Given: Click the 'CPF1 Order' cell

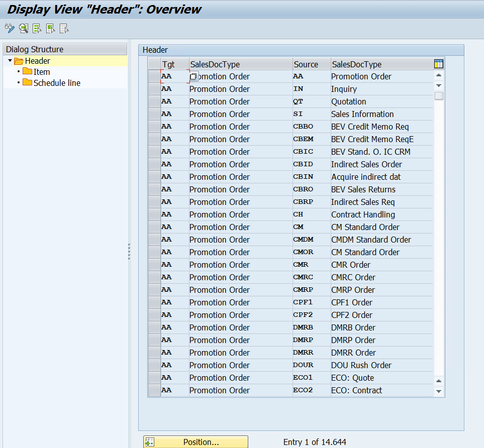Looking at the screenshot, I should click(381, 302).
